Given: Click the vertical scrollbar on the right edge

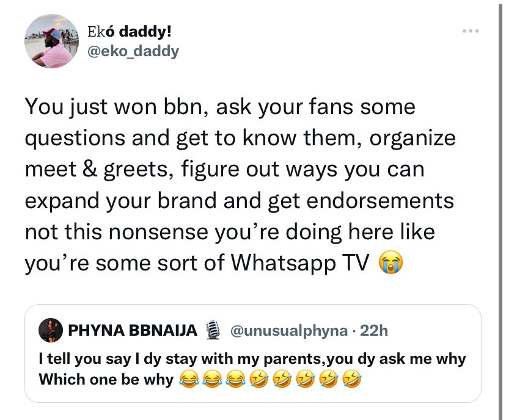Looking at the screenshot, I should pos(501,209).
